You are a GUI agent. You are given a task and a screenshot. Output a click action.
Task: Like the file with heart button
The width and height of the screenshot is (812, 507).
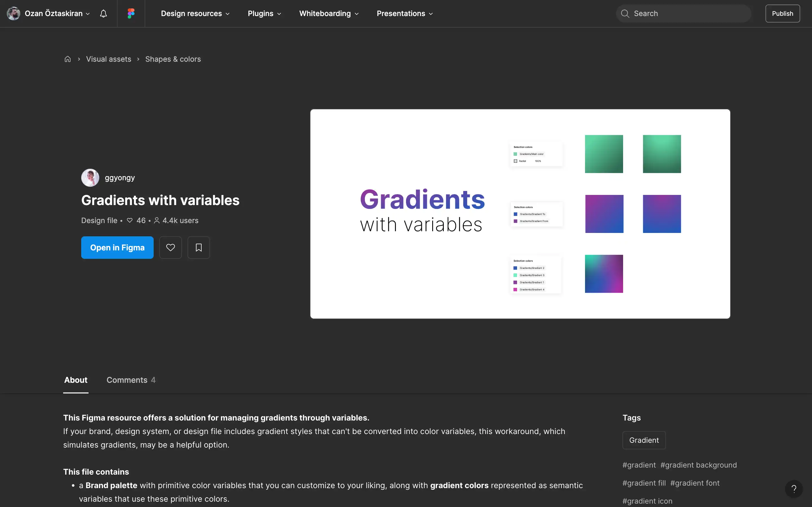tap(171, 248)
